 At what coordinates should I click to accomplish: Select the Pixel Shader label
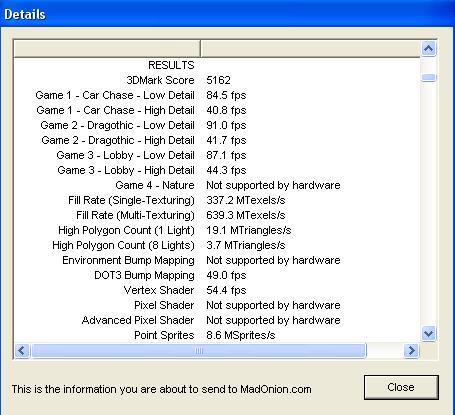(x=164, y=305)
